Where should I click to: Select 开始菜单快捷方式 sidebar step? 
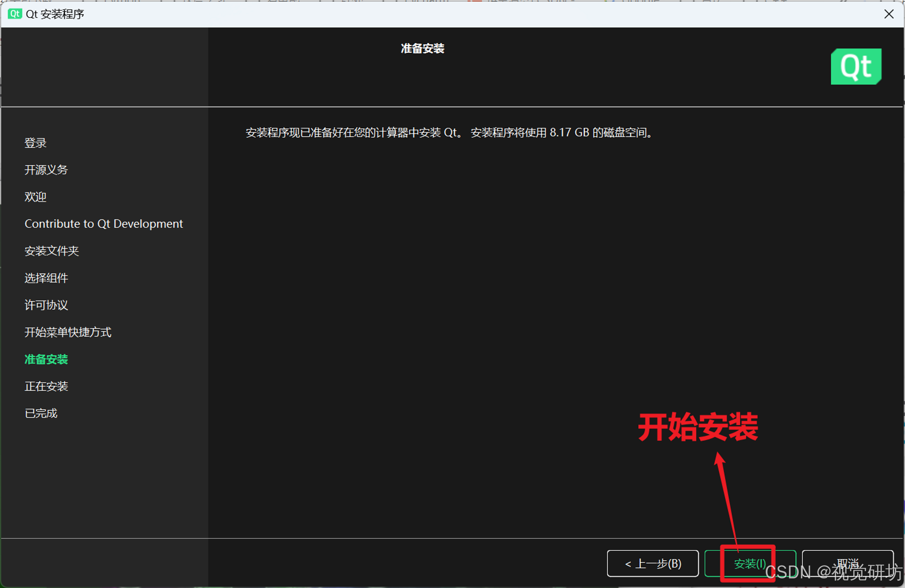click(68, 332)
